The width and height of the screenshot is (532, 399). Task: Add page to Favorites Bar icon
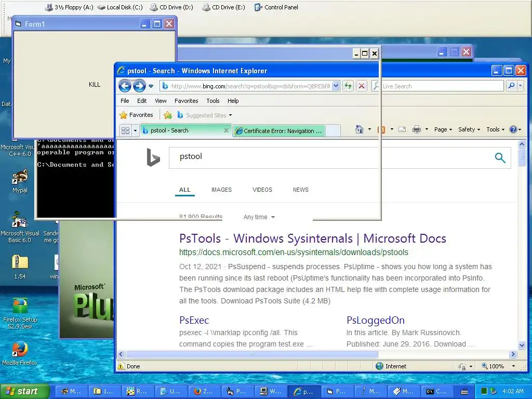point(168,115)
